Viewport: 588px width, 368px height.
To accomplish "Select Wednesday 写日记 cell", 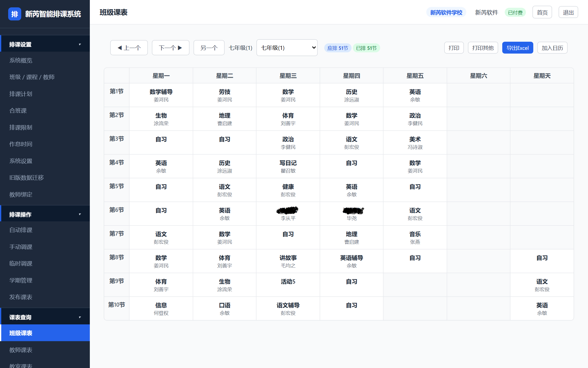I will click(288, 166).
